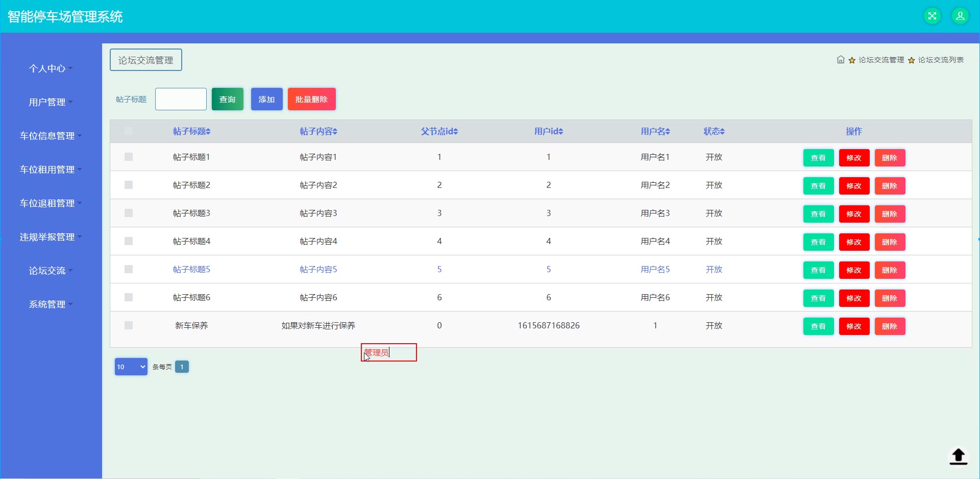View details of 帖子标题6 with 查看

(x=819, y=298)
